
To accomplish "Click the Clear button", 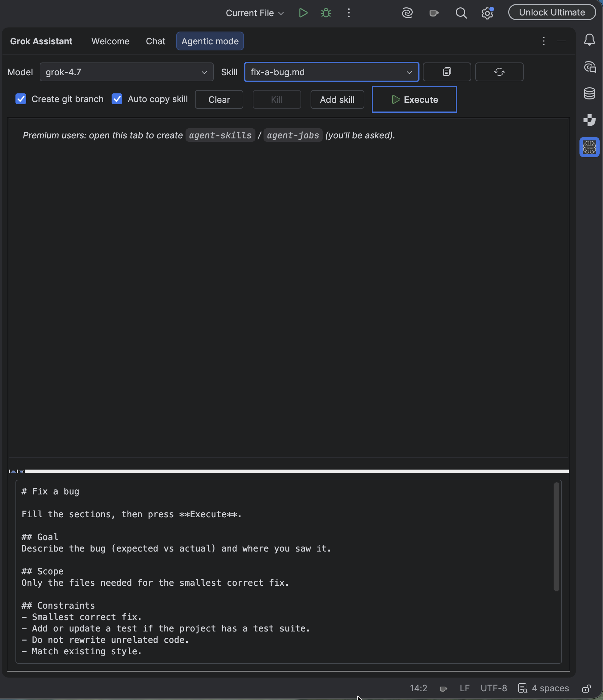I will [219, 100].
